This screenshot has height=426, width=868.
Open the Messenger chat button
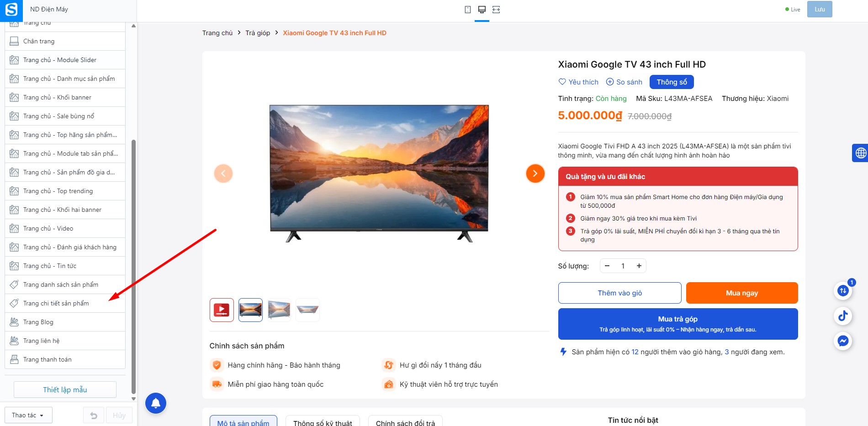pyautogui.click(x=843, y=341)
